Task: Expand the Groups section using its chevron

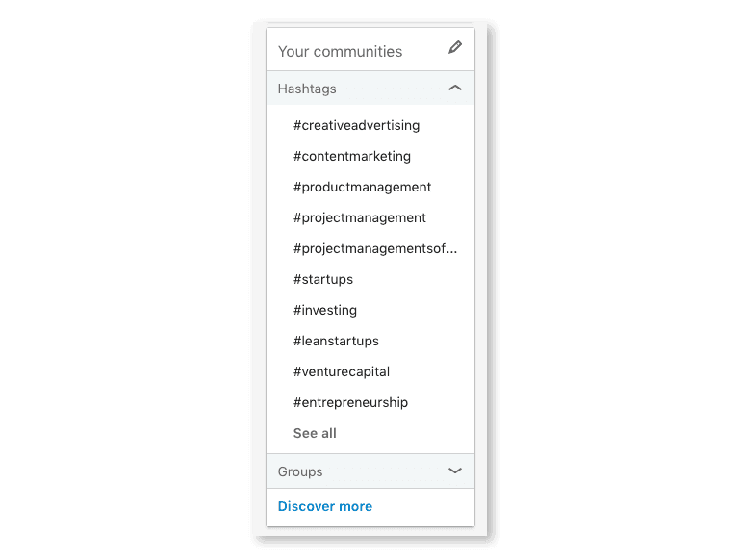Action: click(x=455, y=471)
